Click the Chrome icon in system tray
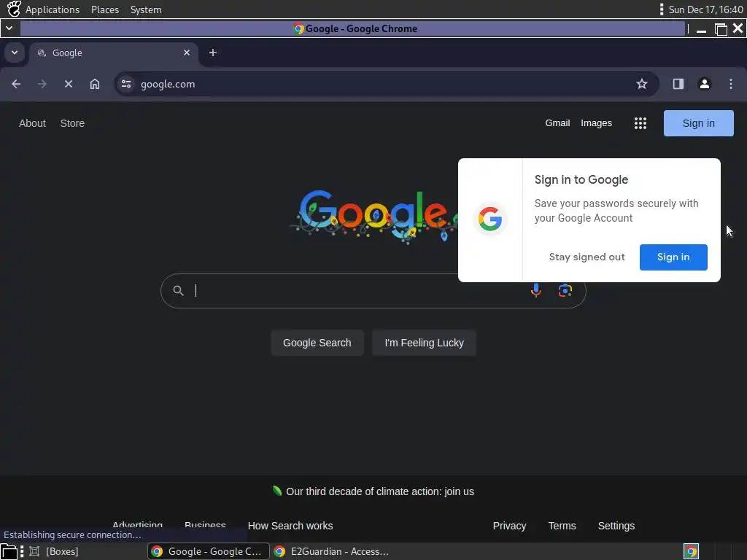747x560 pixels. click(x=692, y=551)
